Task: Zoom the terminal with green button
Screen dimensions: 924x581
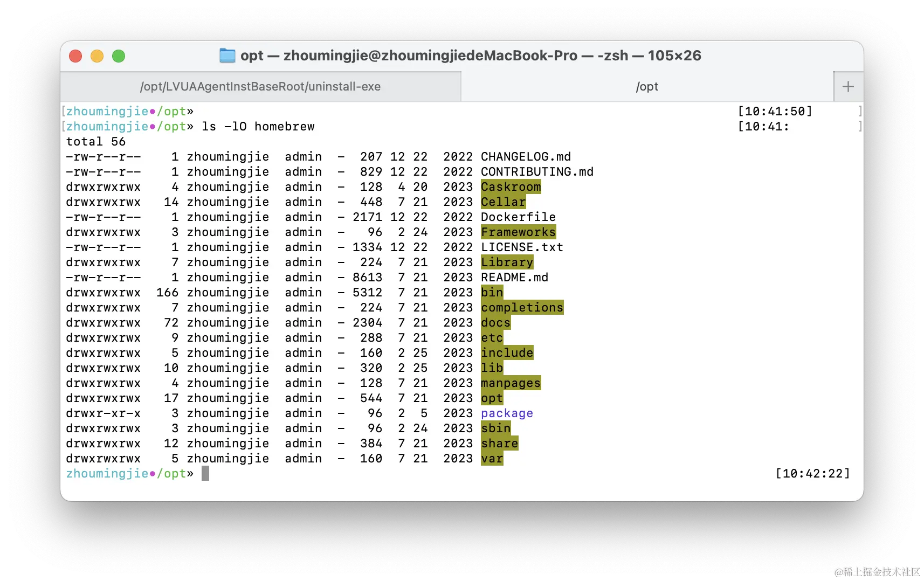Action: [x=119, y=56]
